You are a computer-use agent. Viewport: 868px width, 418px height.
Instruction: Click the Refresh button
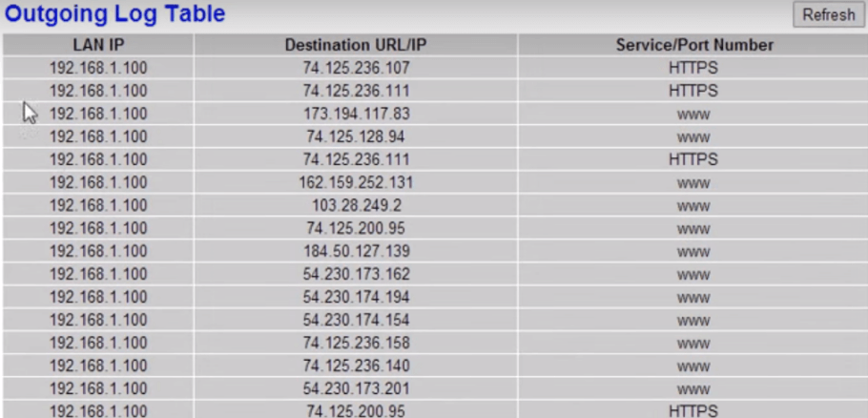click(829, 14)
